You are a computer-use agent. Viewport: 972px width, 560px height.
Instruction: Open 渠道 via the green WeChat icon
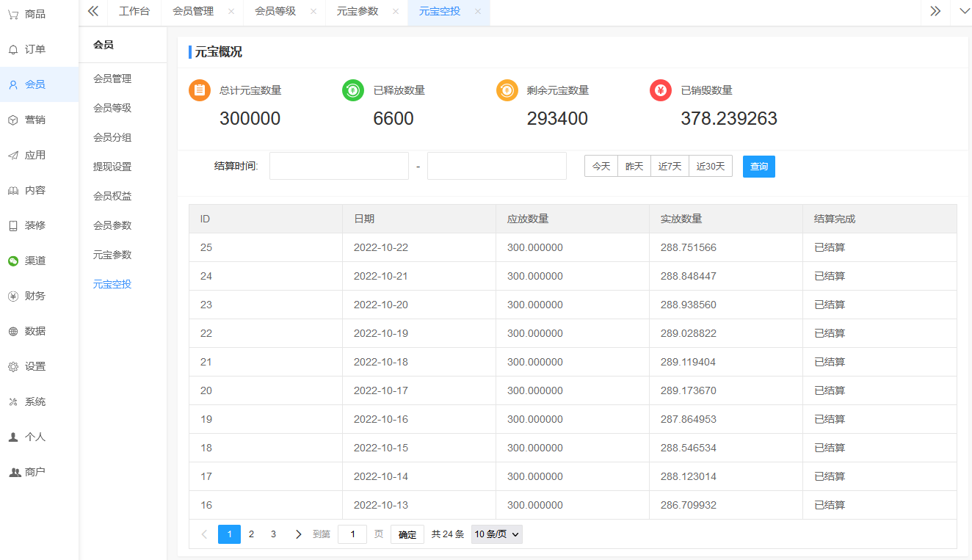tap(13, 261)
